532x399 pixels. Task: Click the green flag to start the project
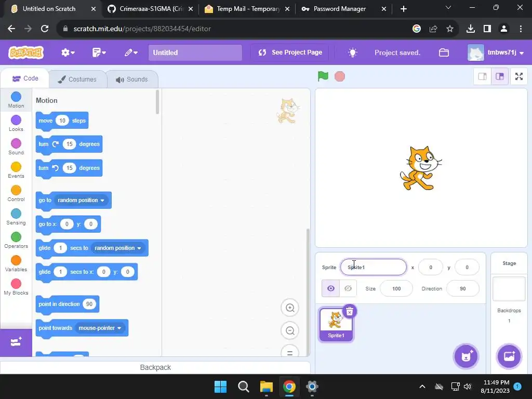(x=323, y=76)
